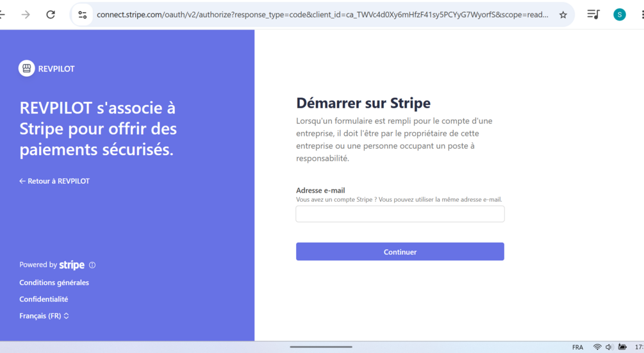Reload the page with refresh icon
This screenshot has height=353, width=644.
click(x=51, y=15)
